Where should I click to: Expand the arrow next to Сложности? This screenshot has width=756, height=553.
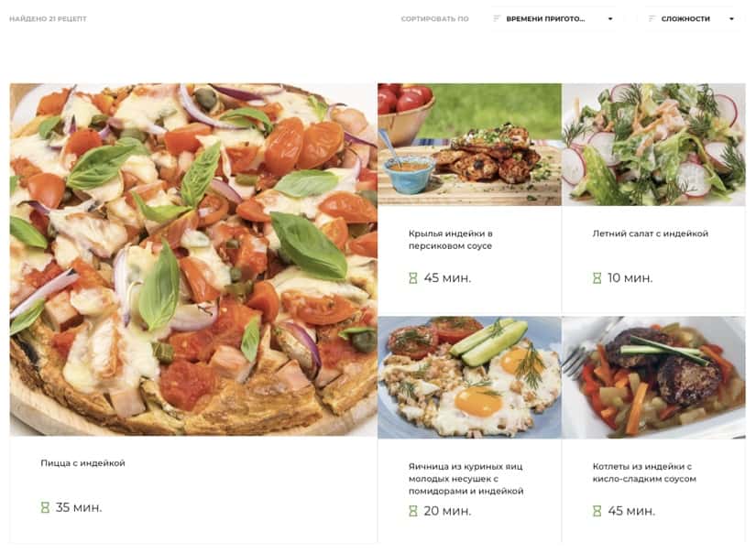click(731, 19)
